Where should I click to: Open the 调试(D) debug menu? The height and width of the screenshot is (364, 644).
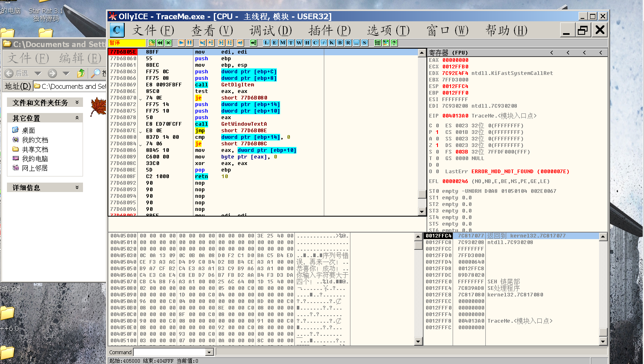[x=270, y=30]
